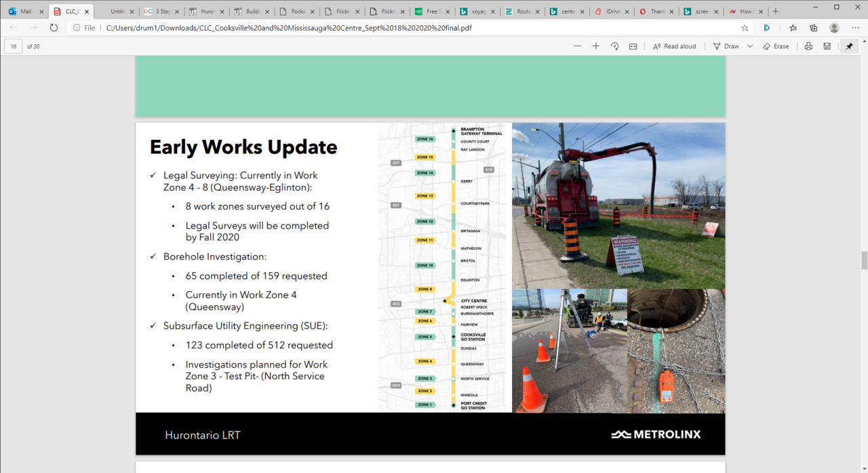Select the Draw tool
The width and height of the screenshot is (868, 473).
726,46
